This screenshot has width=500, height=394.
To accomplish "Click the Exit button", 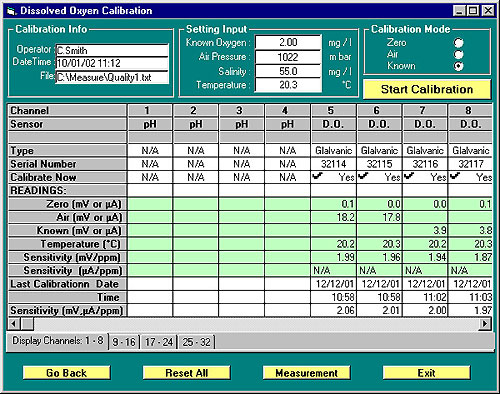I will [426, 373].
